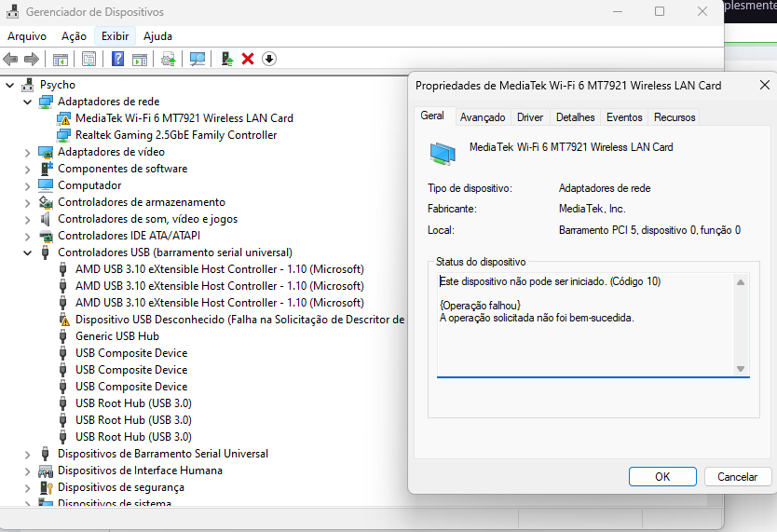Select the Controladores IDE ATA/ATAPI label
The width and height of the screenshot is (777, 532).
coord(129,236)
